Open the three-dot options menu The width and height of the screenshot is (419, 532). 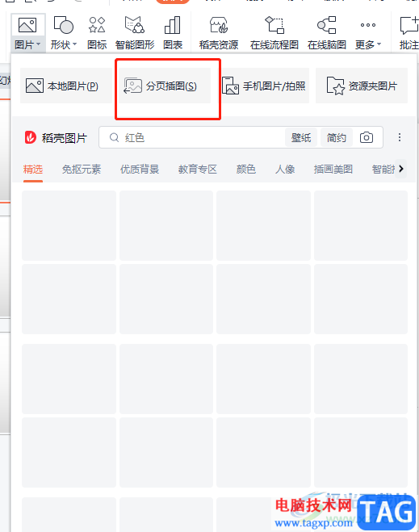tap(400, 137)
